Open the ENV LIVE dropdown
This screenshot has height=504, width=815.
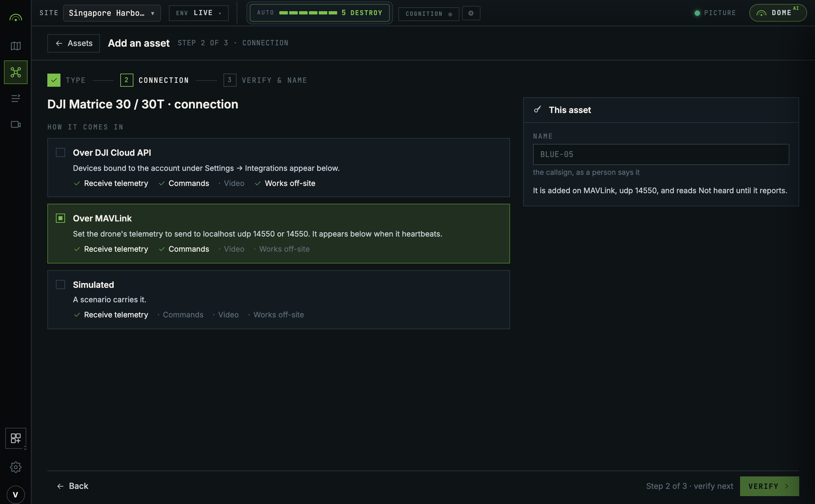(x=199, y=13)
